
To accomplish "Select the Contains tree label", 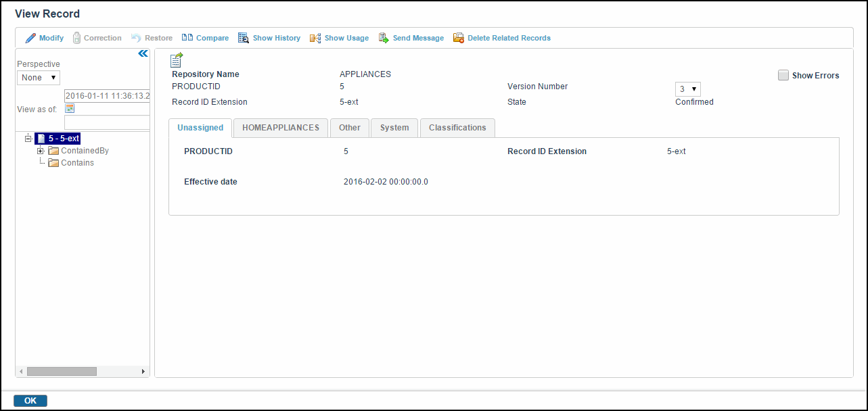I will (x=77, y=163).
